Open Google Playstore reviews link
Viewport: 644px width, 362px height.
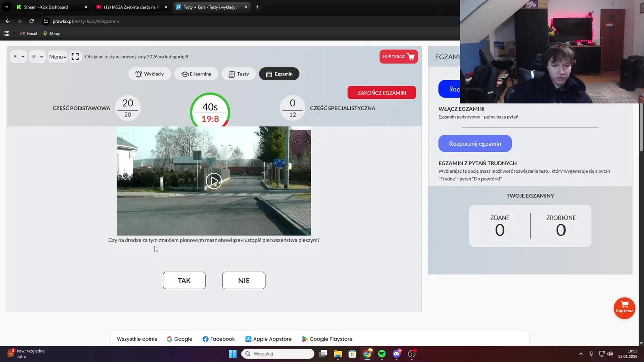(x=327, y=339)
